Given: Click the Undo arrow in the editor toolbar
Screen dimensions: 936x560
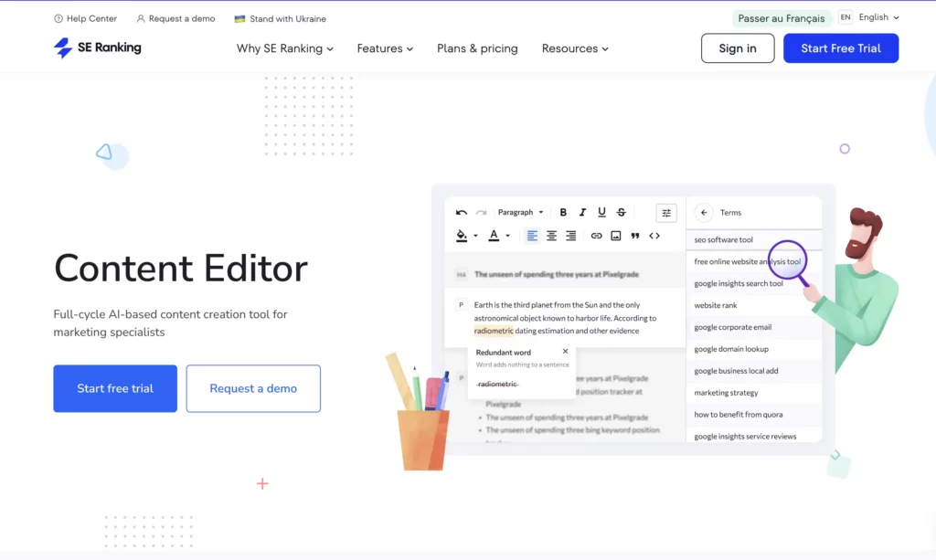Looking at the screenshot, I should pos(462,213).
